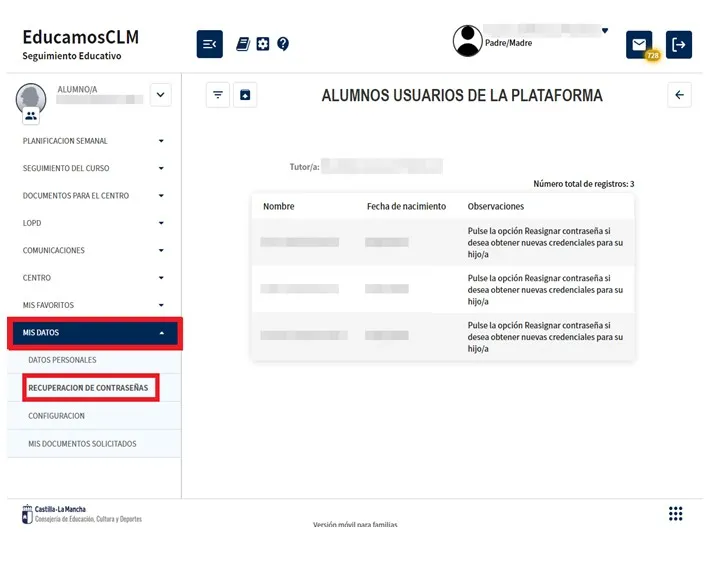This screenshot has height=564, width=718.
Task: Collapse the sidebar menu button
Action: coord(210,44)
